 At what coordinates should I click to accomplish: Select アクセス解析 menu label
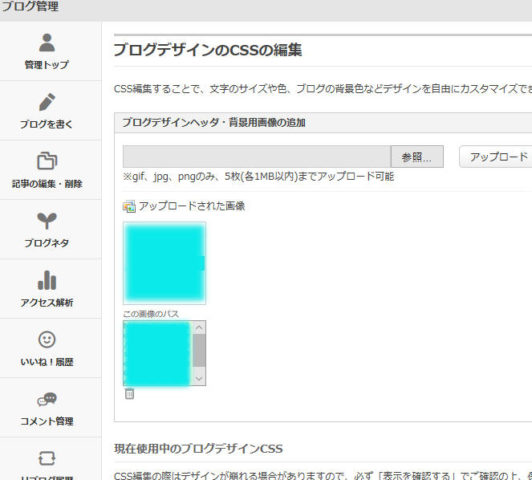coord(47,303)
